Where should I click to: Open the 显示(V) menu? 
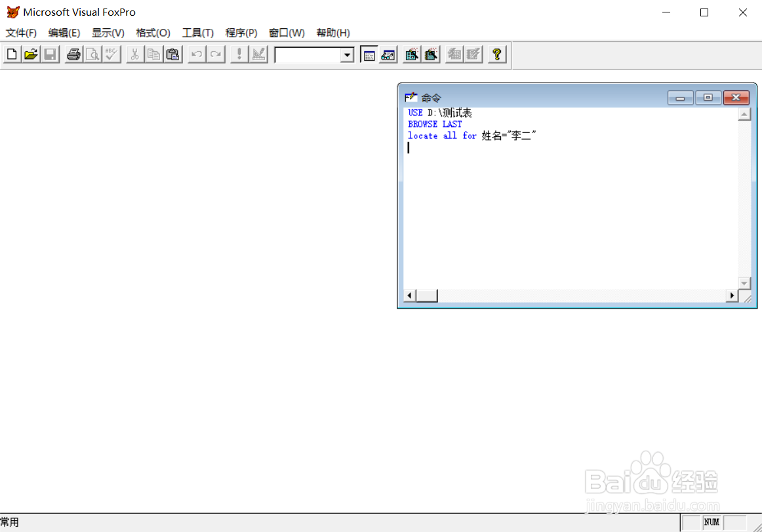108,33
